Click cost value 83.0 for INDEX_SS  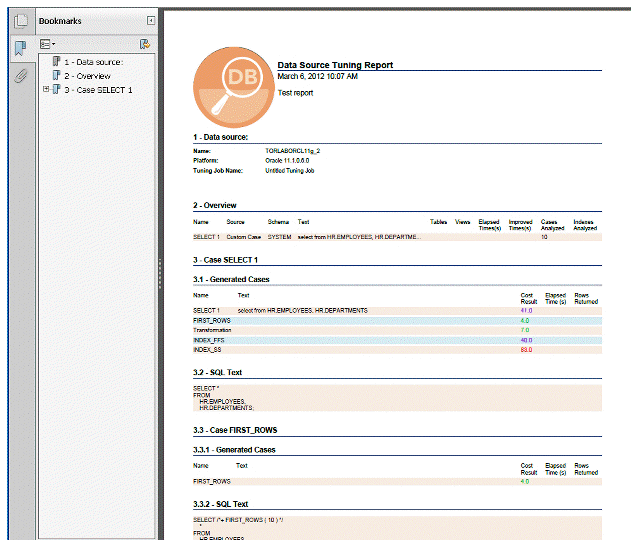527,350
